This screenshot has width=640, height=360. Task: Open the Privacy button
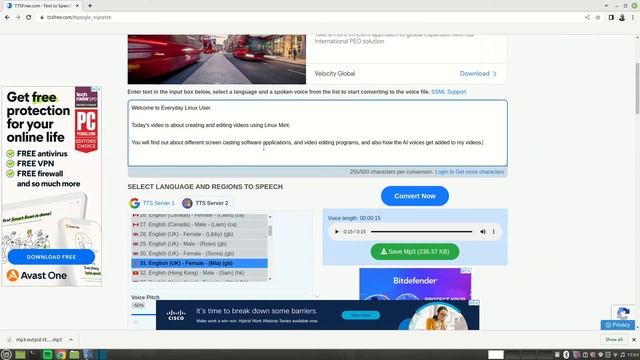click(x=618, y=325)
